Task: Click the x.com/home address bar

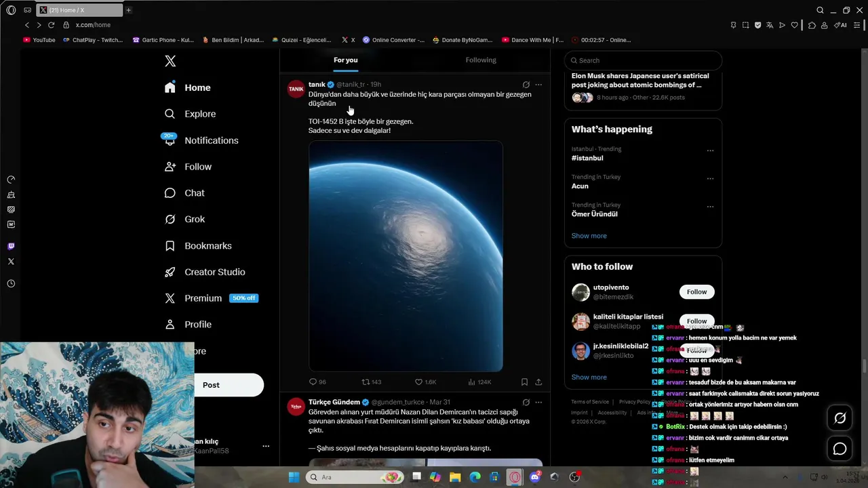Action: point(94,25)
